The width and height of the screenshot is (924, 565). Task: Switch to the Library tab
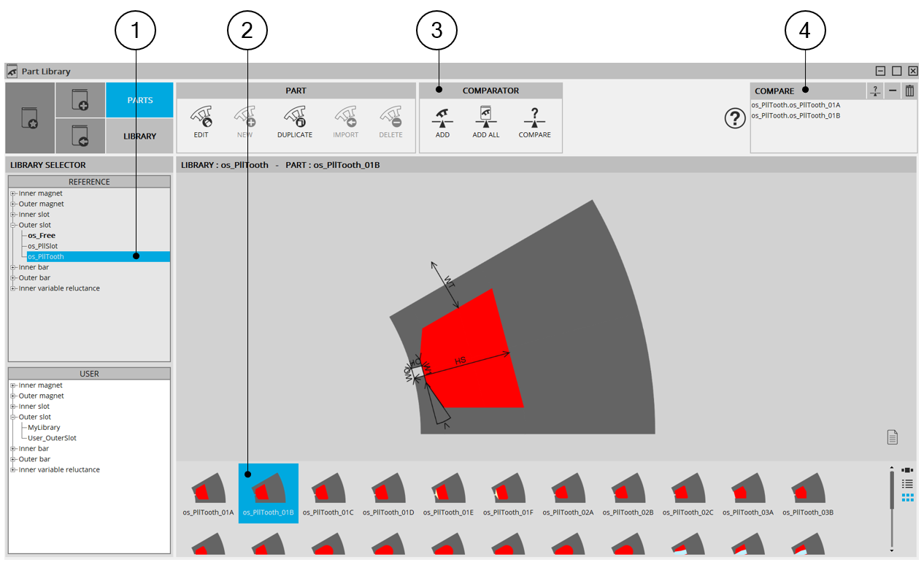click(x=139, y=136)
